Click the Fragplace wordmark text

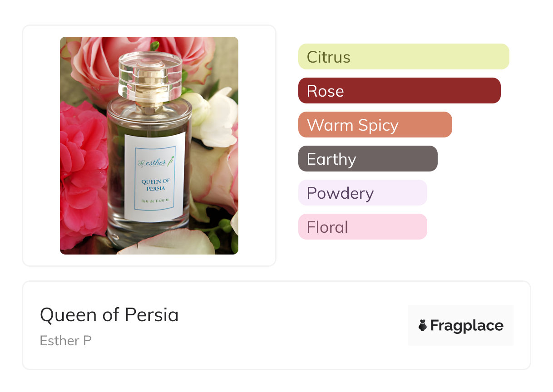pyautogui.click(x=467, y=325)
